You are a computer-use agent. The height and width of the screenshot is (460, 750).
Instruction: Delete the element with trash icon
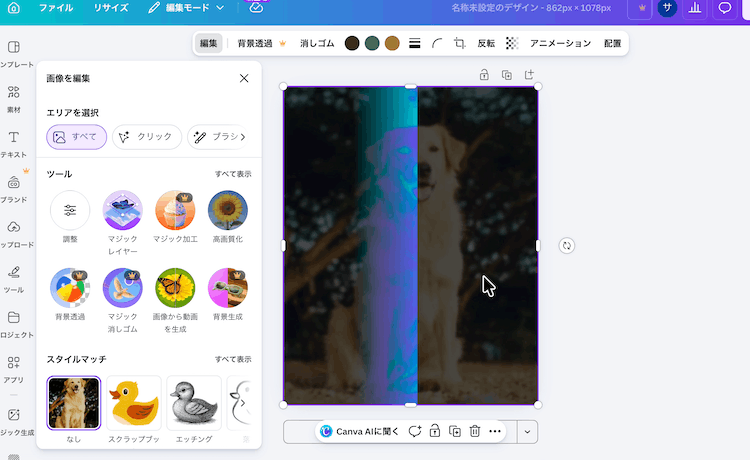click(x=474, y=432)
